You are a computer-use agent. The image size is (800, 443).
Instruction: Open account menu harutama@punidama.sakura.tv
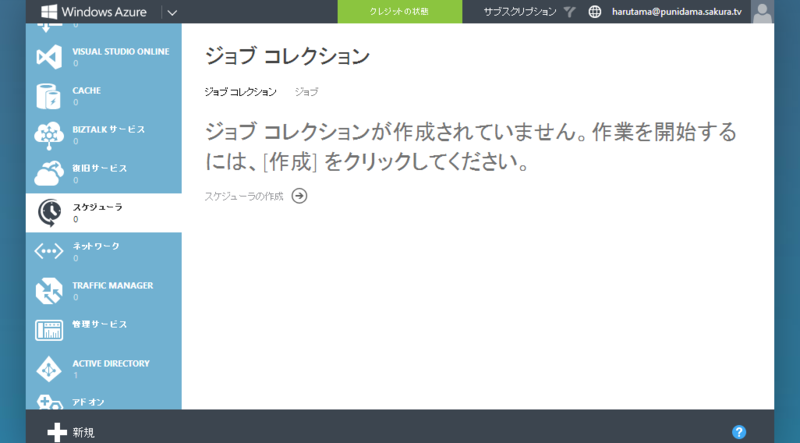point(677,12)
